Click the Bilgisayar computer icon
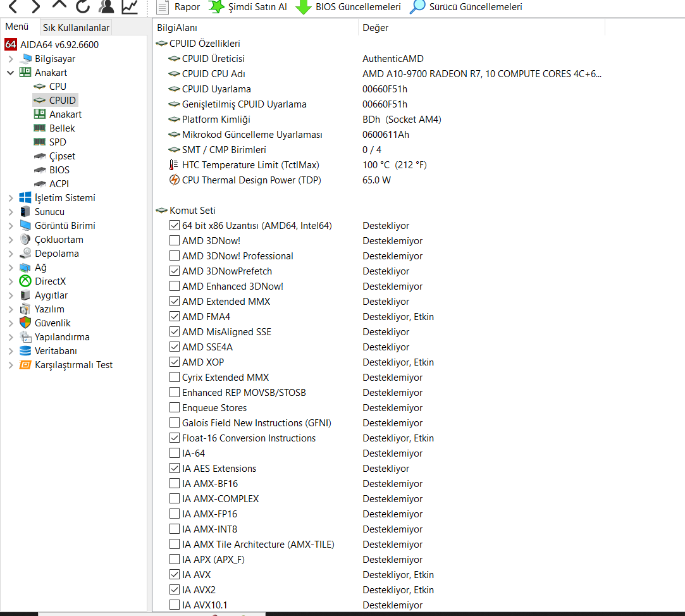Viewport: 685px width, 616px height. (x=26, y=59)
